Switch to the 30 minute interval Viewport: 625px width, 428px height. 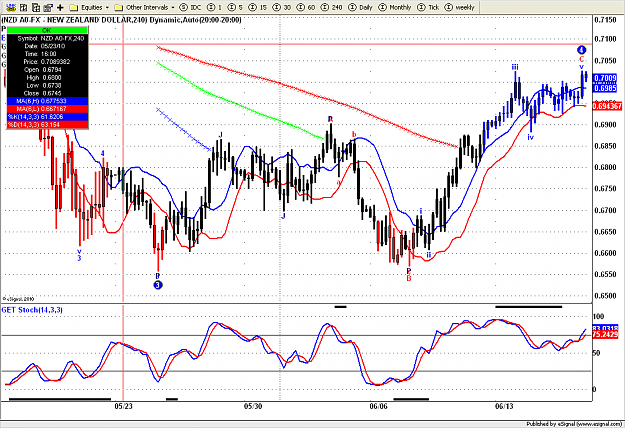(281, 7)
